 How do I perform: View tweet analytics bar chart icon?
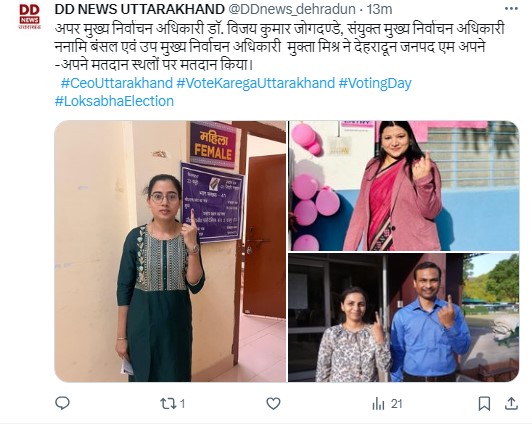coord(378,404)
